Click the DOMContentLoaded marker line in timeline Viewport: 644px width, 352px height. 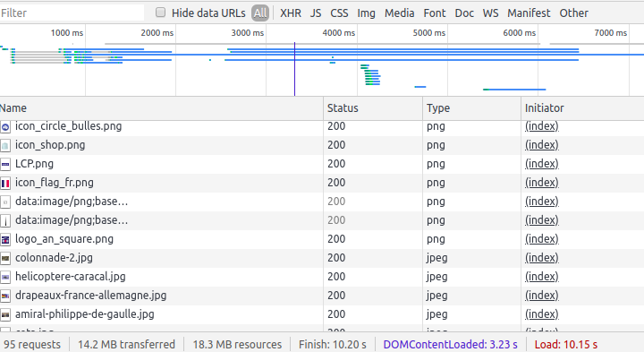click(294, 69)
